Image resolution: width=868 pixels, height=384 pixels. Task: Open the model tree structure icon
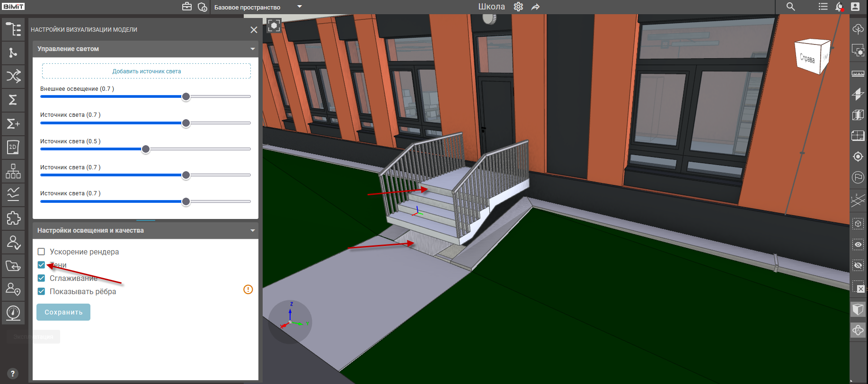(x=13, y=29)
